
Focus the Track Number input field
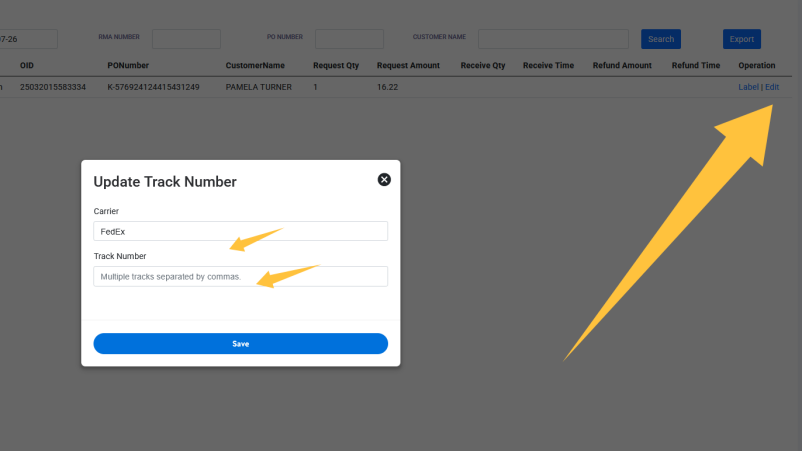[240, 276]
